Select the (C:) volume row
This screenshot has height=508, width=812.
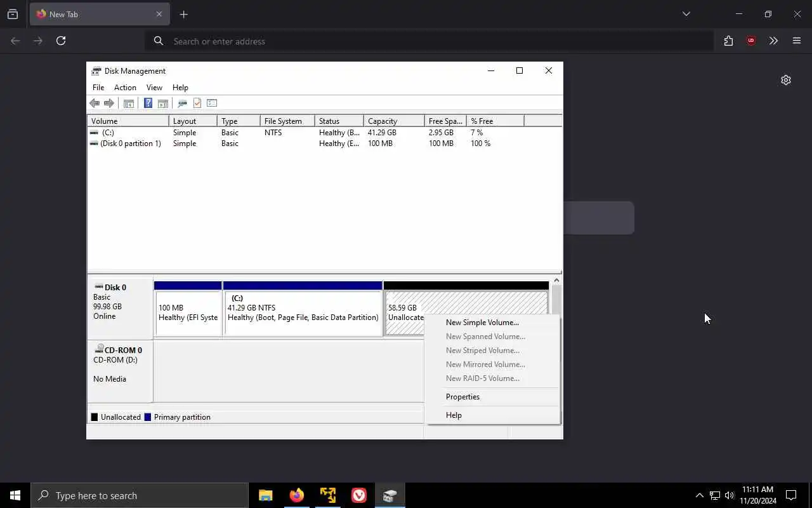(x=324, y=133)
